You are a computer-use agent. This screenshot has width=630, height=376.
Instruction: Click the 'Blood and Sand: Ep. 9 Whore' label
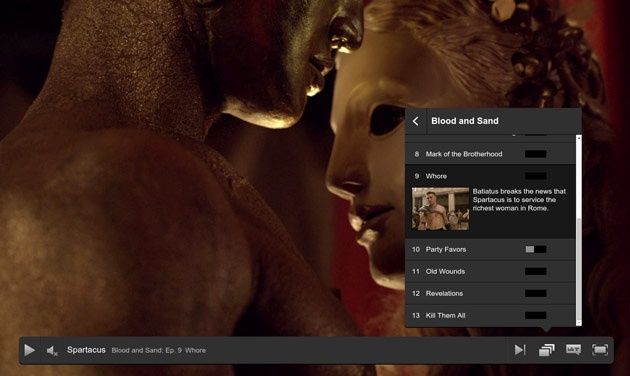[159, 350]
